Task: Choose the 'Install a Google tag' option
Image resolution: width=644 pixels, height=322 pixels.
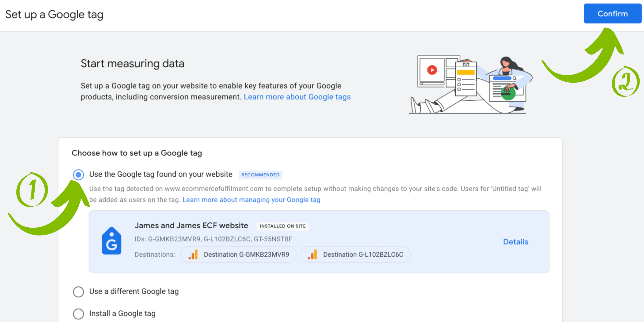Action: click(78, 314)
